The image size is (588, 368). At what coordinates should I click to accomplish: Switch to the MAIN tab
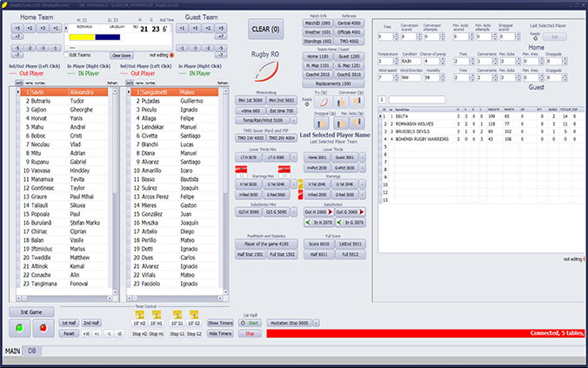click(12, 351)
